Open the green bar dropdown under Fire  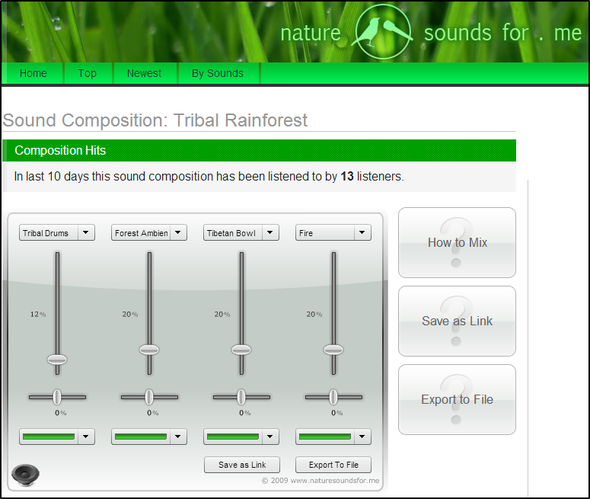tap(333, 437)
